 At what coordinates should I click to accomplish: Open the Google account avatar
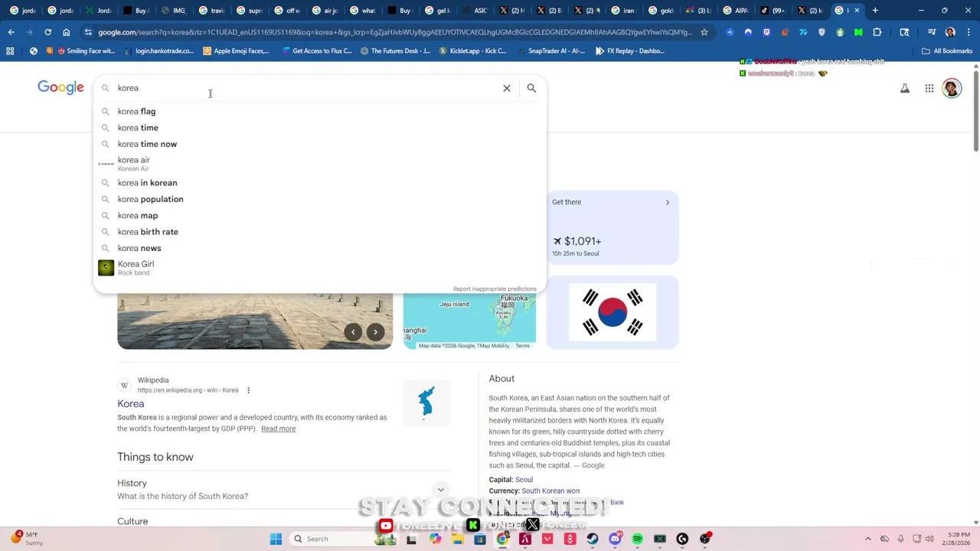pyautogui.click(x=952, y=88)
